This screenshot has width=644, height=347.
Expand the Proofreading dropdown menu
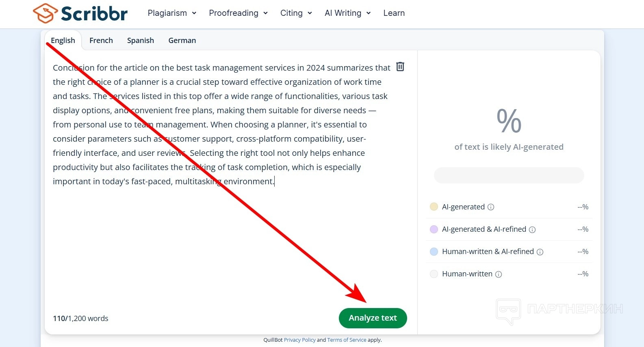(x=238, y=13)
